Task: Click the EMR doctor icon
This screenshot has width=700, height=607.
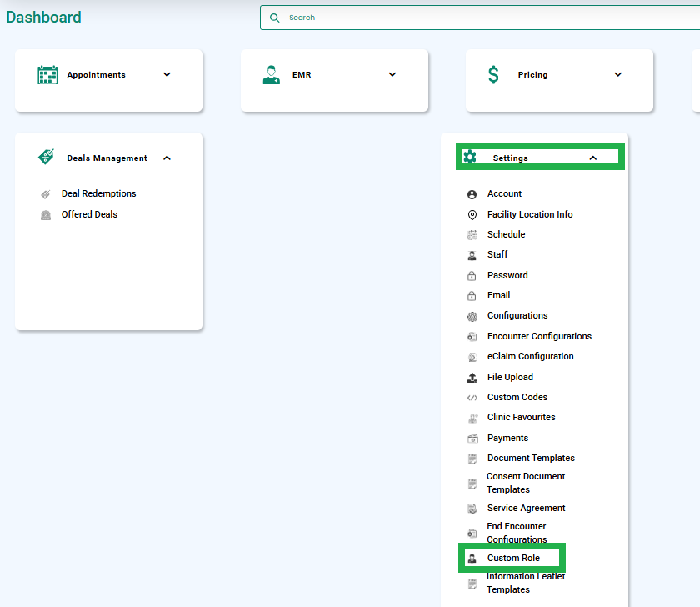Action: click(272, 74)
